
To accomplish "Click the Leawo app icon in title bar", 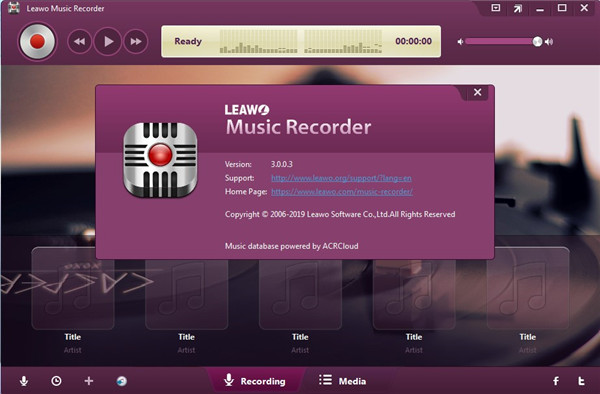I will pyautogui.click(x=14, y=8).
